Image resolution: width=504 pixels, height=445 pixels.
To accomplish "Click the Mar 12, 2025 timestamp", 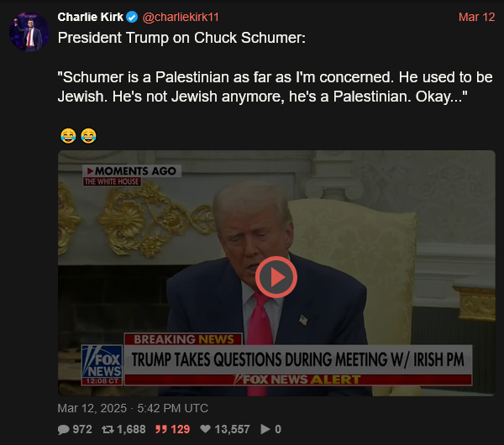I will tap(133, 408).
